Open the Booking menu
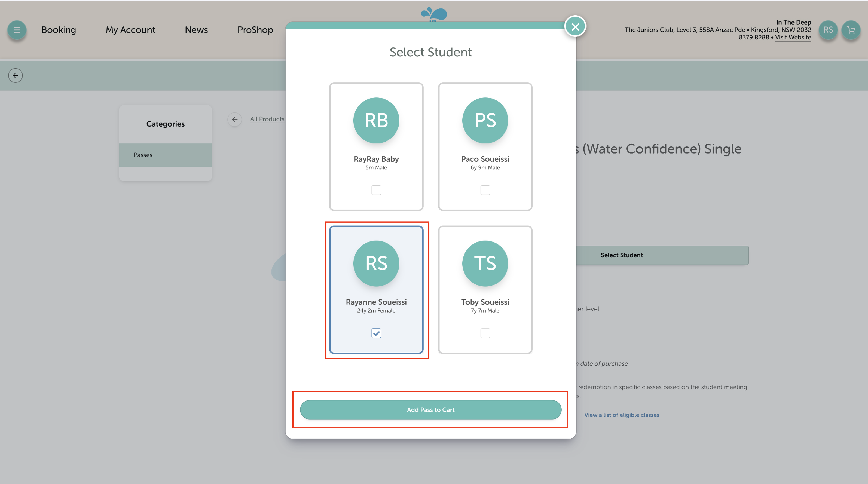The image size is (868, 484). point(59,30)
